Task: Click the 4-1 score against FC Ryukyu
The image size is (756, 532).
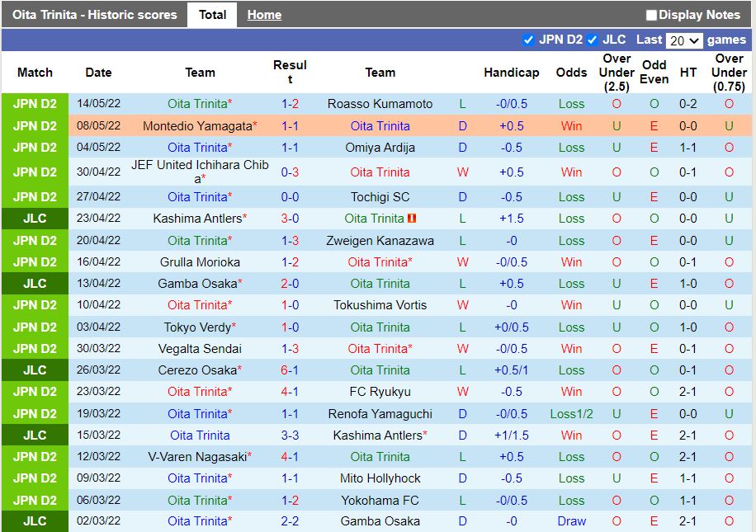Action: point(290,391)
